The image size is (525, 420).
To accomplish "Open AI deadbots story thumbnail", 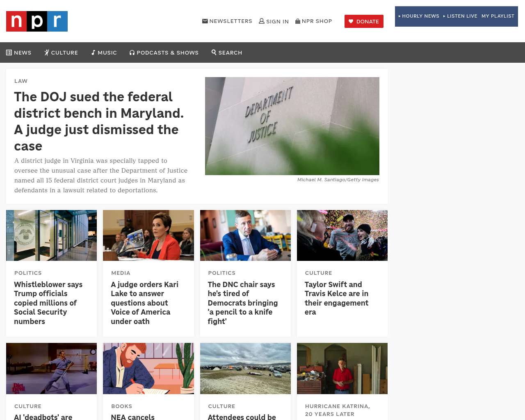I will coord(51,368).
